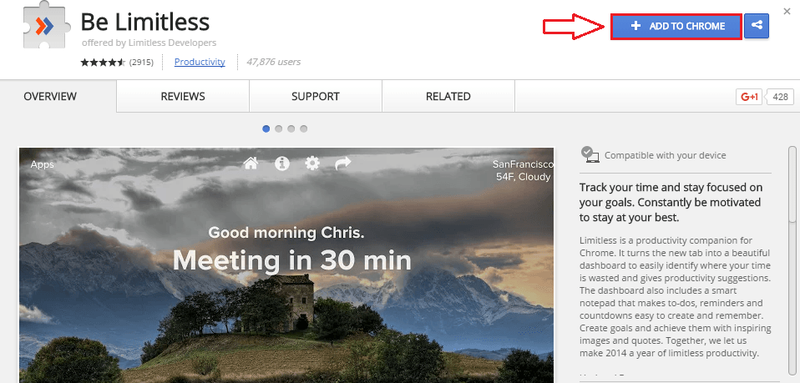800x383 pixels.
Task: Click Apps label in screenshot preview
Action: (x=42, y=164)
